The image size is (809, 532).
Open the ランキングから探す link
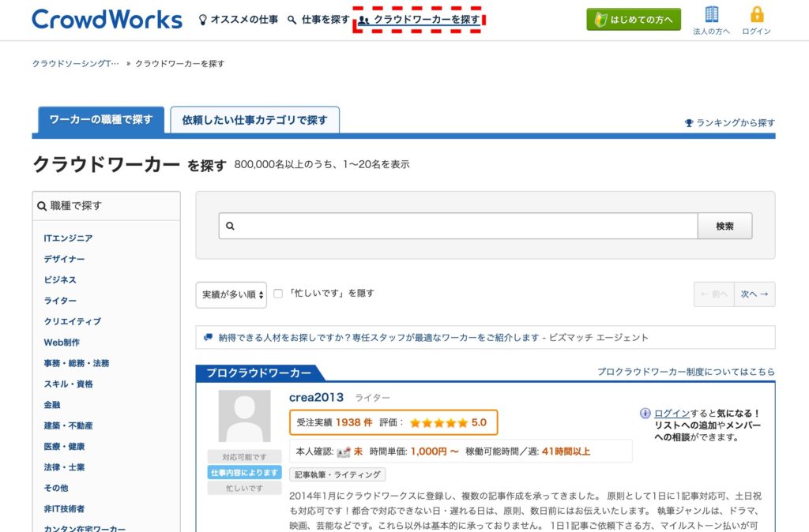pos(736,122)
